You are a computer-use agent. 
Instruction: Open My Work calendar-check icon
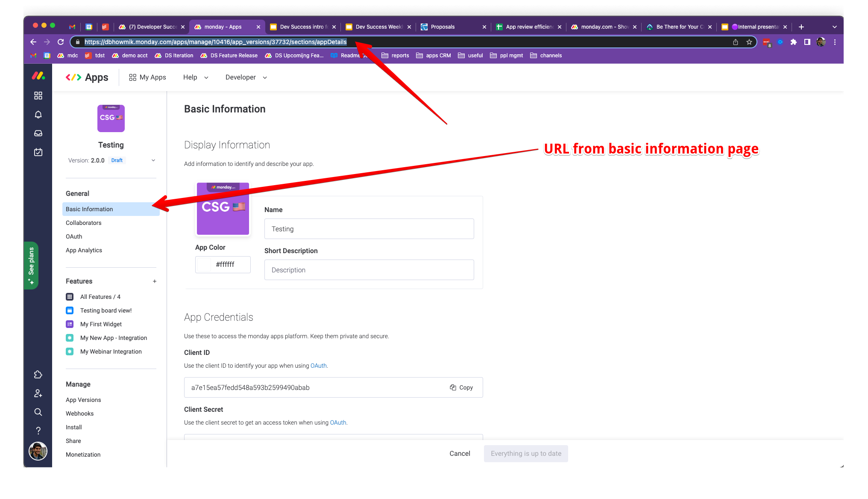(38, 152)
